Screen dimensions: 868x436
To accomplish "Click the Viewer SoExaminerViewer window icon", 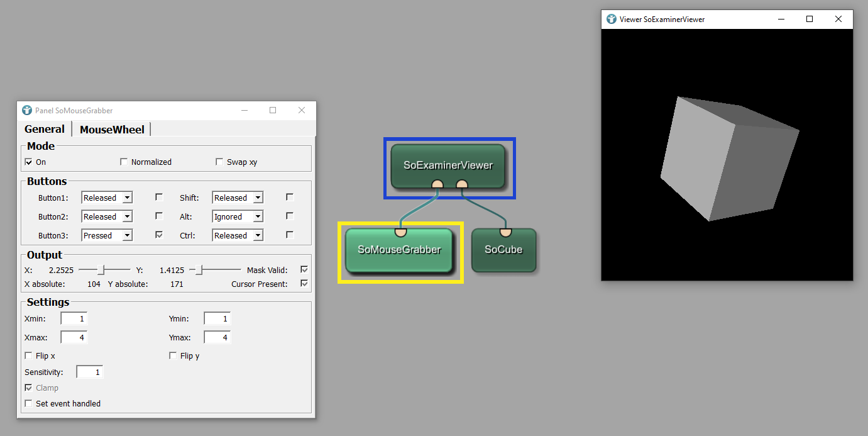I will click(x=612, y=19).
